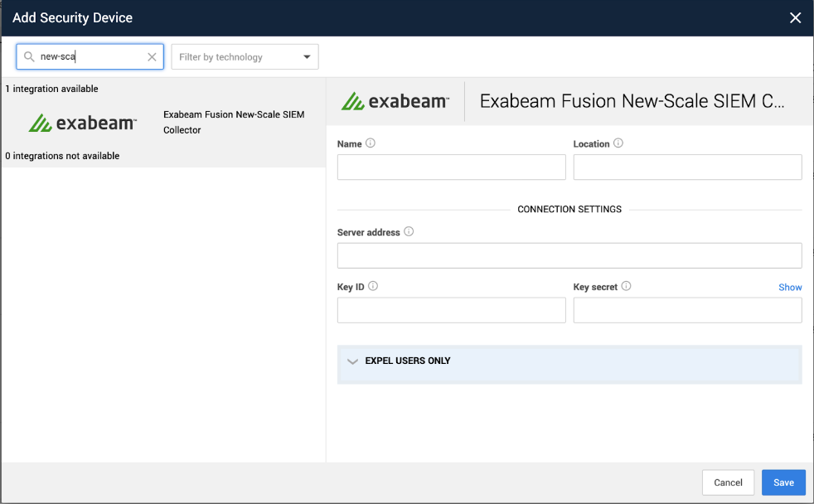The height and width of the screenshot is (504, 814).
Task: Close the Add Security Device dialog
Action: tap(795, 18)
